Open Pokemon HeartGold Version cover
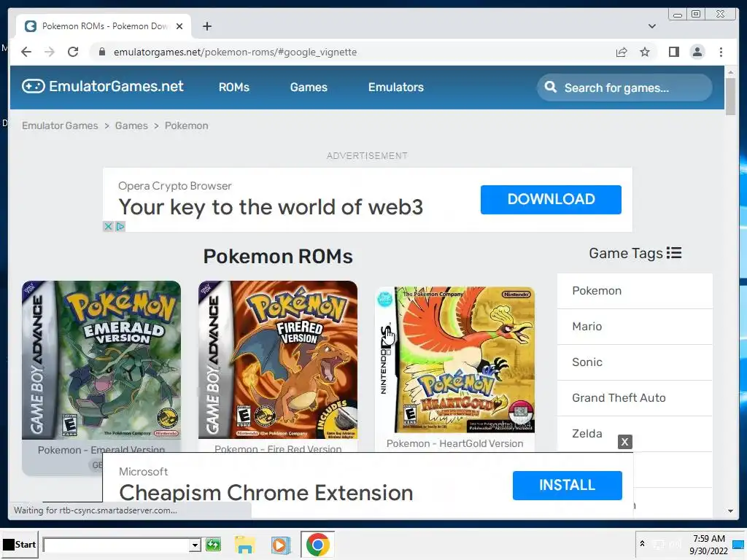Screen dimensions: 747x560 coord(455,359)
